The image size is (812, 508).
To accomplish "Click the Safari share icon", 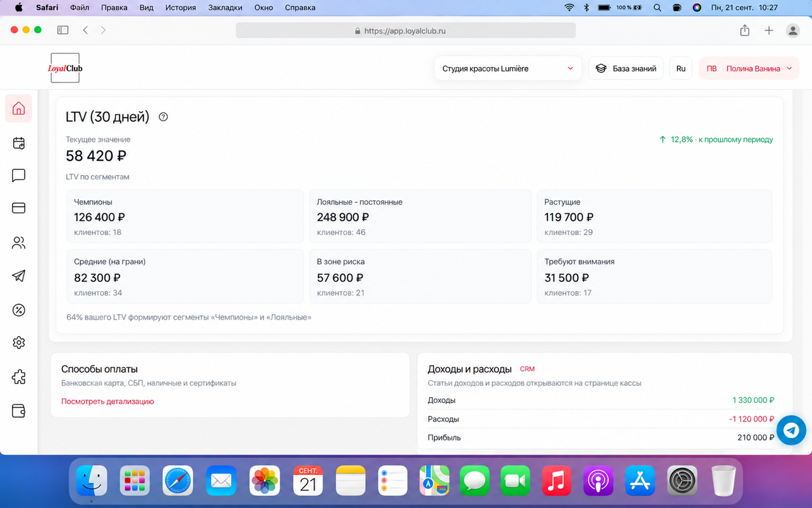I will (745, 30).
